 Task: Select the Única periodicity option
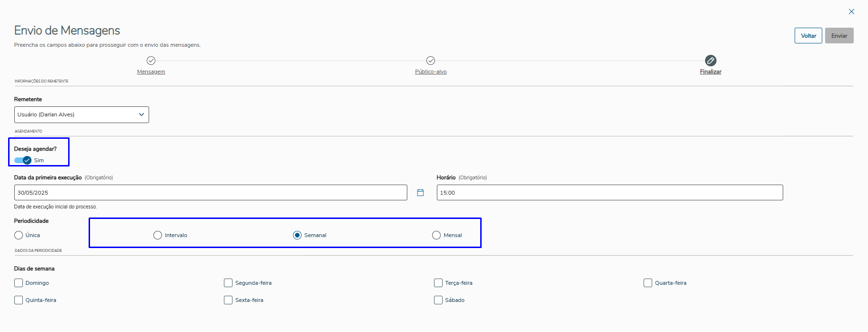point(19,235)
